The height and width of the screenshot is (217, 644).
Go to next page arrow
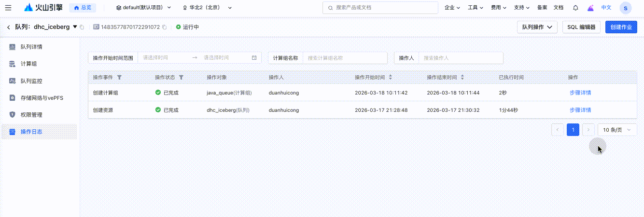pyautogui.click(x=588, y=130)
